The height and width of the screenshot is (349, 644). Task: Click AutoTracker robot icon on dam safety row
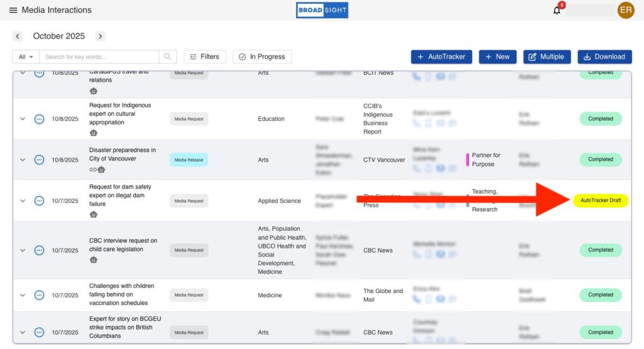pyautogui.click(x=94, y=214)
